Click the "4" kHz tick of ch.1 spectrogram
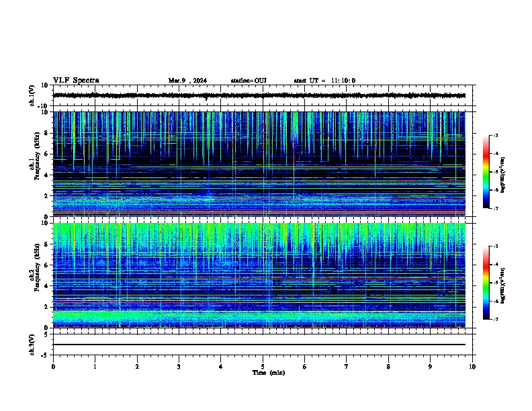 click(46, 175)
